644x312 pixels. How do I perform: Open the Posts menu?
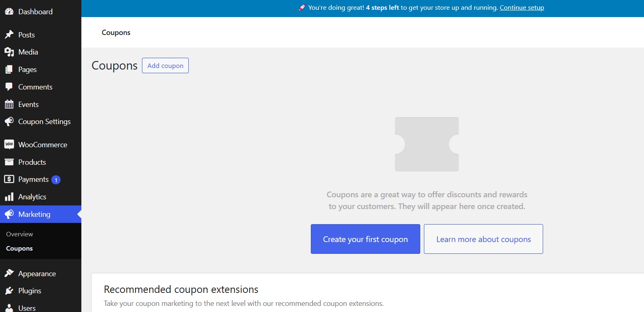(x=41, y=35)
